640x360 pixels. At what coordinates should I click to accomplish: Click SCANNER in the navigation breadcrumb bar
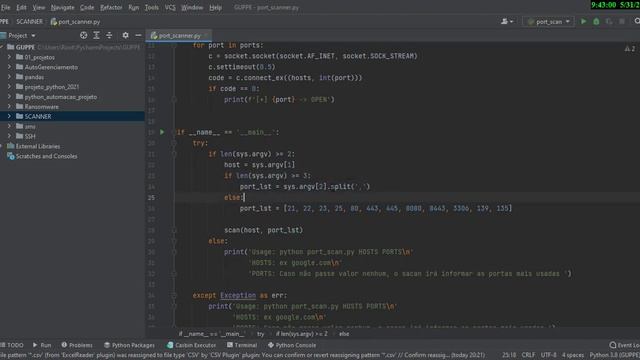[x=29, y=22]
